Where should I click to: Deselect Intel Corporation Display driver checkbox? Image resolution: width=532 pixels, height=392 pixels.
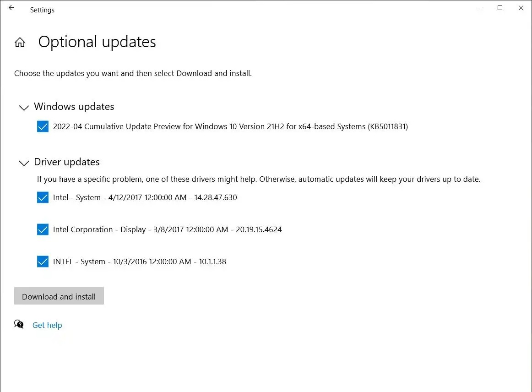click(43, 229)
